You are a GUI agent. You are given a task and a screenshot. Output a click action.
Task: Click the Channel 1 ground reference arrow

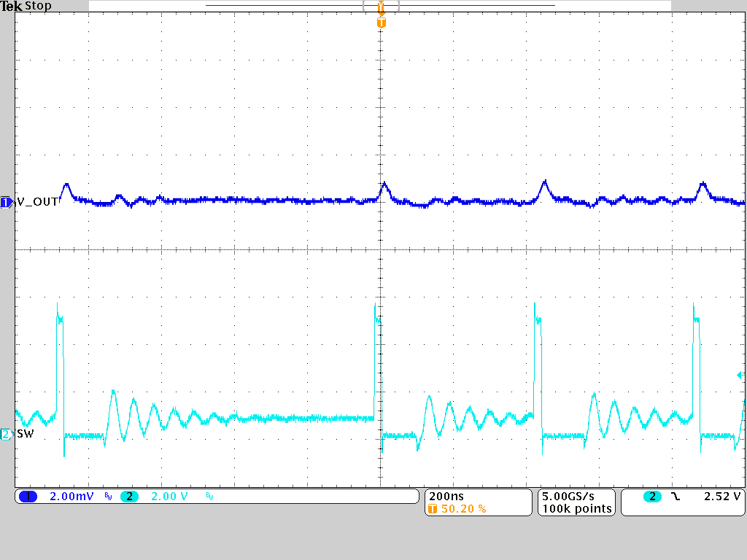6,203
